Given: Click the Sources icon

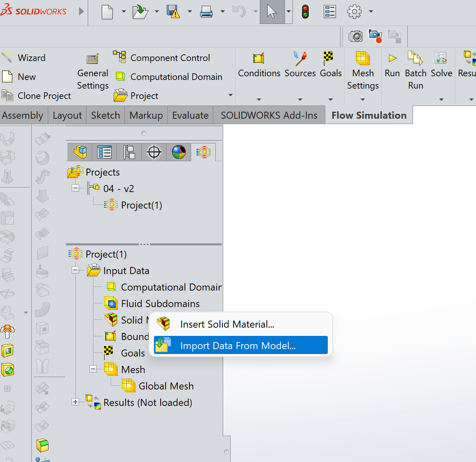Looking at the screenshot, I should (x=300, y=59).
